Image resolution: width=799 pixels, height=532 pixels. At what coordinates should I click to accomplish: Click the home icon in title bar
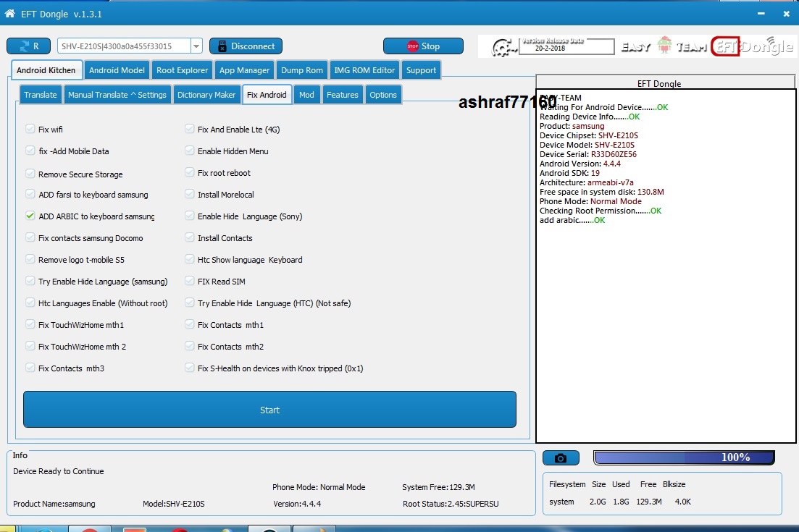click(x=9, y=14)
